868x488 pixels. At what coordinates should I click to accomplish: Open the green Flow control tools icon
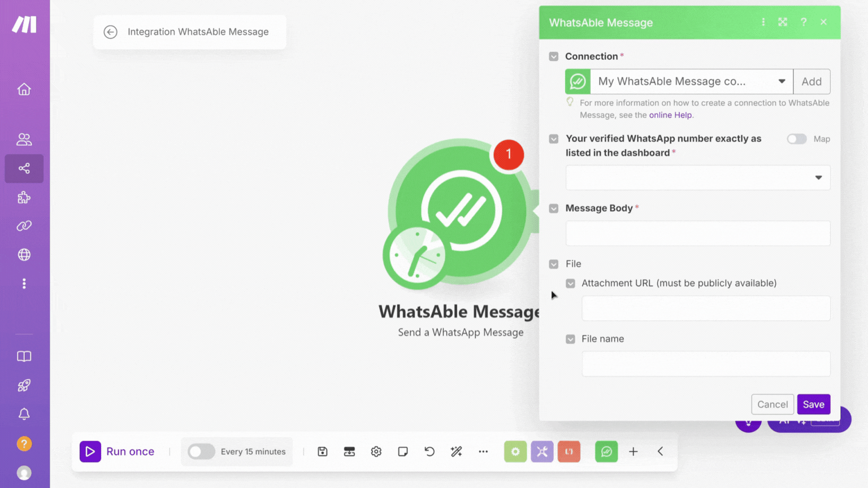point(515,451)
